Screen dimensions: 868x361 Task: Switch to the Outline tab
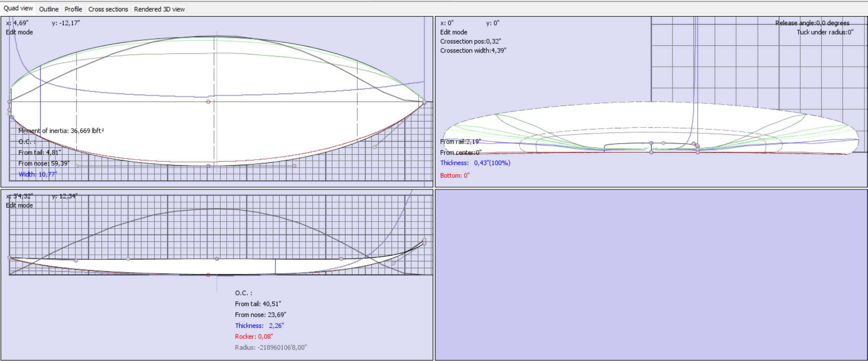point(49,9)
